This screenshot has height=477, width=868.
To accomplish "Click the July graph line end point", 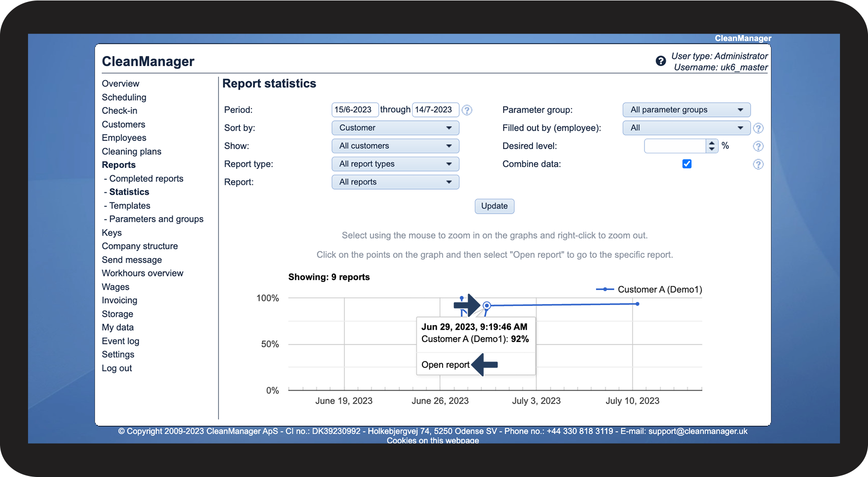I will click(637, 304).
